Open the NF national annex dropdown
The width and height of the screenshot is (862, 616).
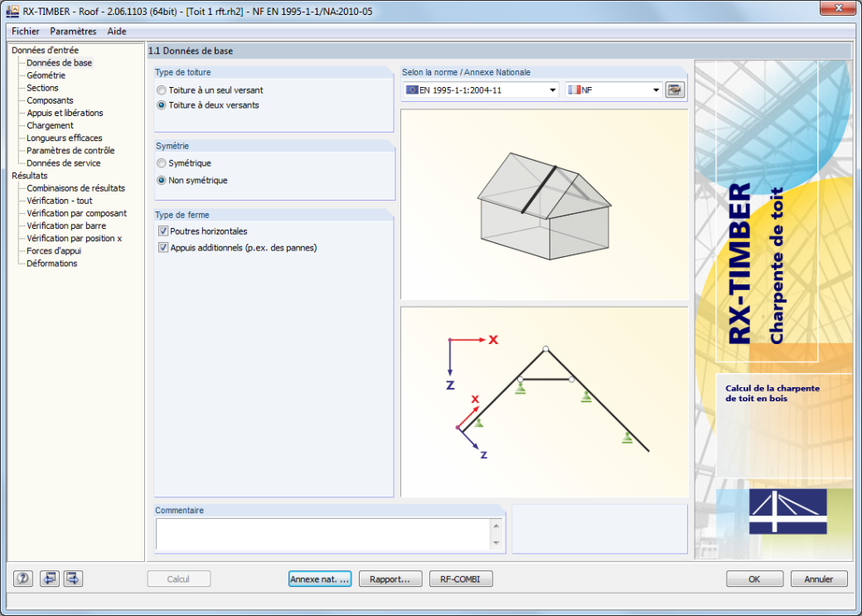pos(614,90)
